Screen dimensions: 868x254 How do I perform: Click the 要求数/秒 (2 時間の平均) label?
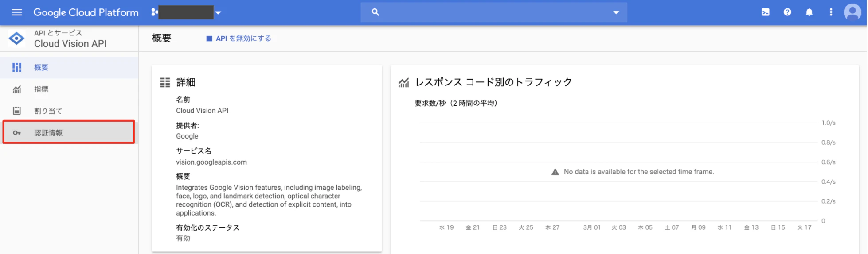point(456,103)
